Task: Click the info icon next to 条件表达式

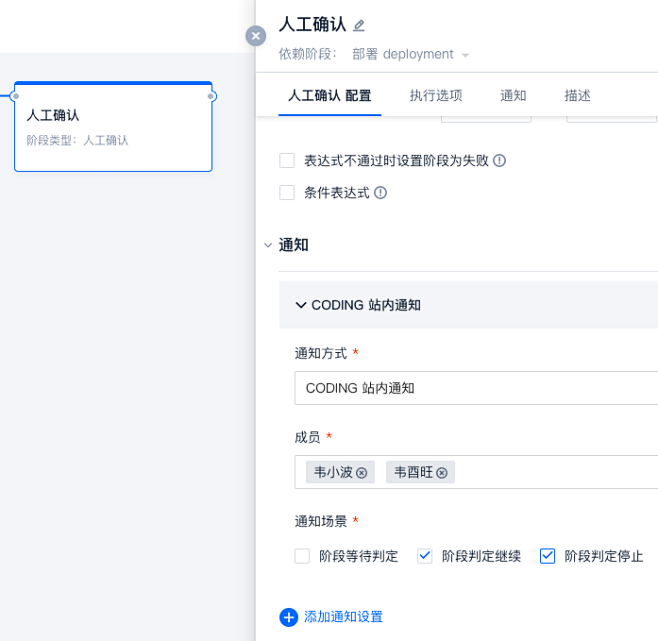Action: tap(381, 193)
